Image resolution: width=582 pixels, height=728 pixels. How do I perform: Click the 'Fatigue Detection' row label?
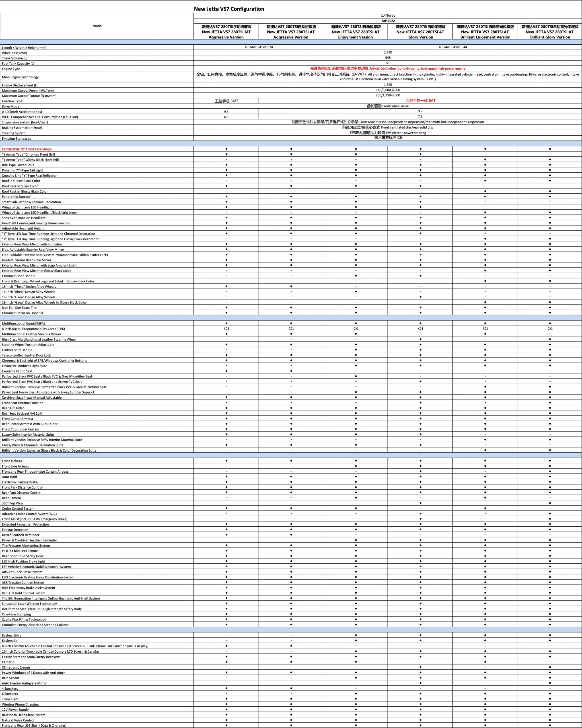[15, 530]
